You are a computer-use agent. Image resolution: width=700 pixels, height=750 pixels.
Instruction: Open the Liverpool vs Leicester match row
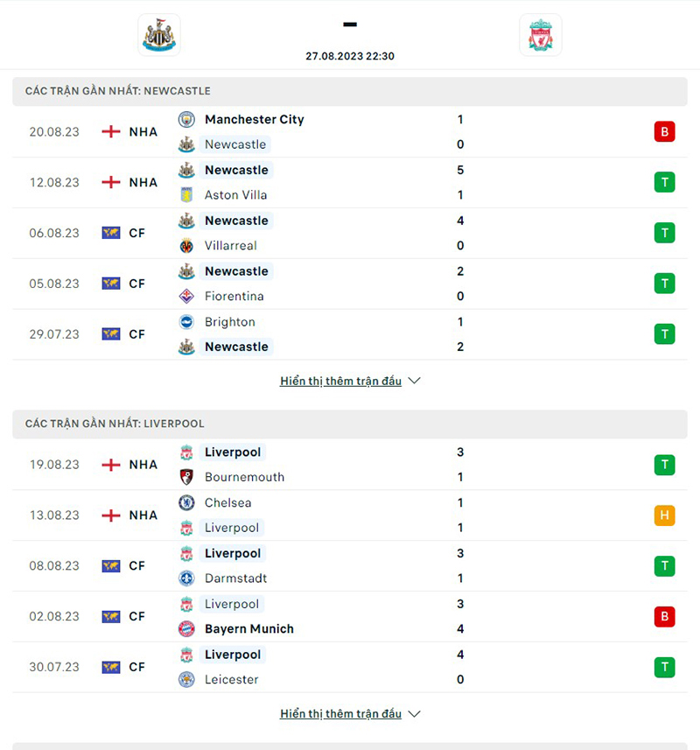point(350,667)
